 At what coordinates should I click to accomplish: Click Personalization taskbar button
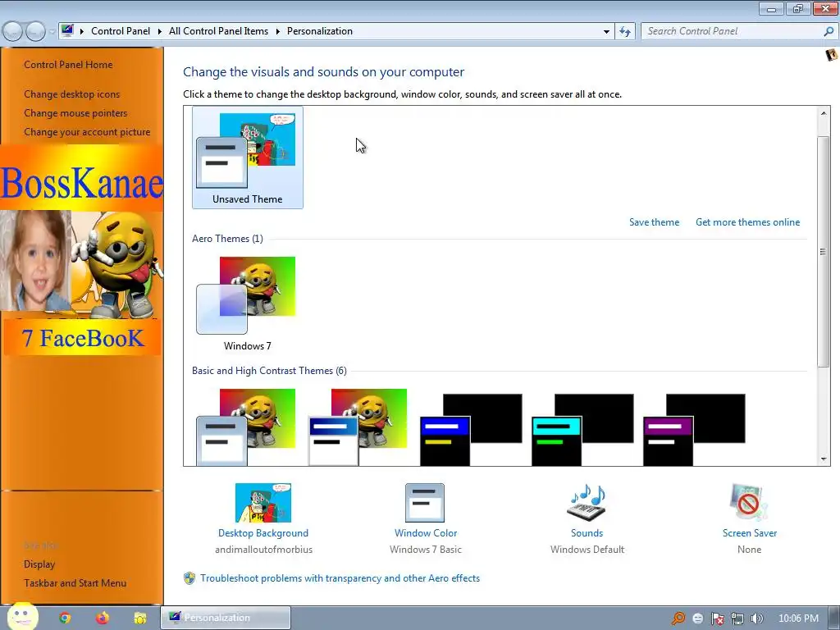[226, 618]
